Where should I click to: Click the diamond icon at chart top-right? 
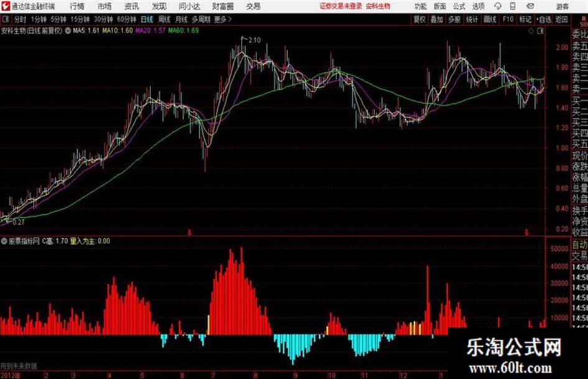coord(531,31)
